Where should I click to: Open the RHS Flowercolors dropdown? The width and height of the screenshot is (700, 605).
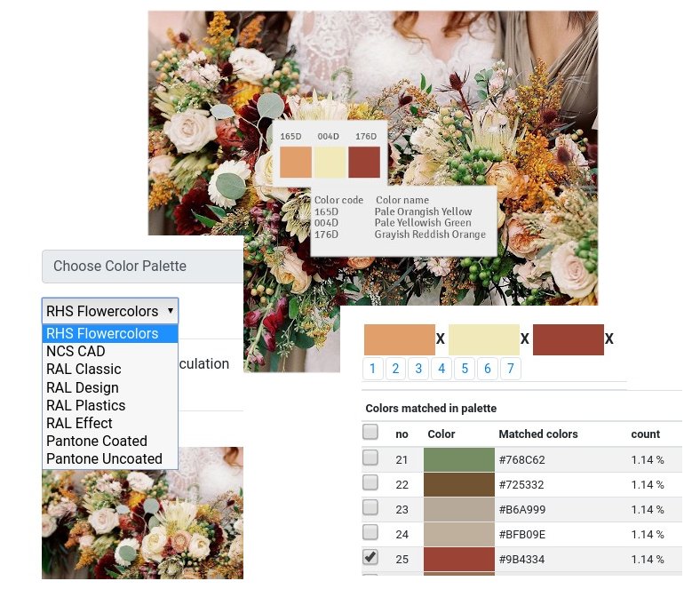[x=110, y=311]
